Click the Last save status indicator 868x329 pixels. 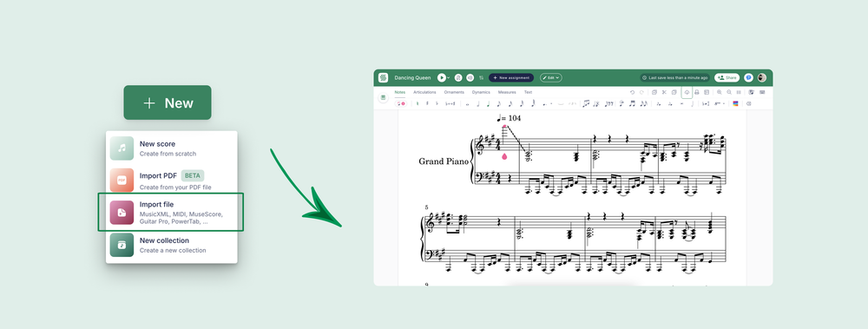(x=674, y=77)
